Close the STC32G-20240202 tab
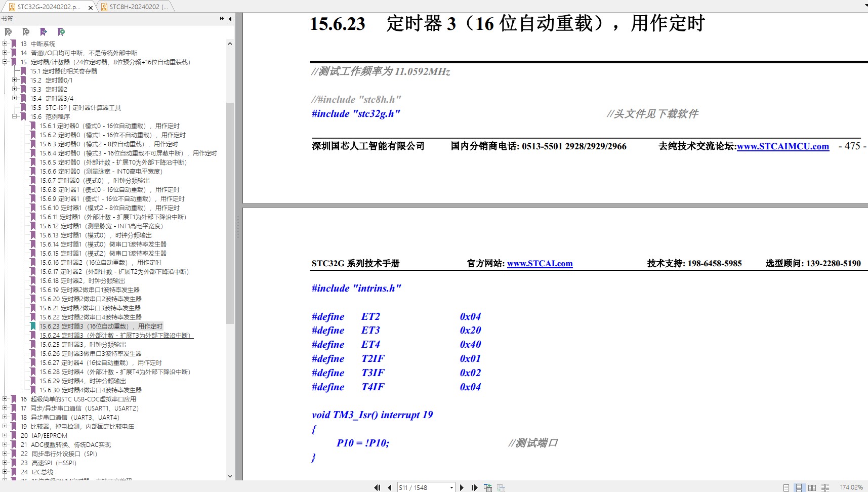This screenshot has height=492, width=868. pyautogui.click(x=91, y=7)
